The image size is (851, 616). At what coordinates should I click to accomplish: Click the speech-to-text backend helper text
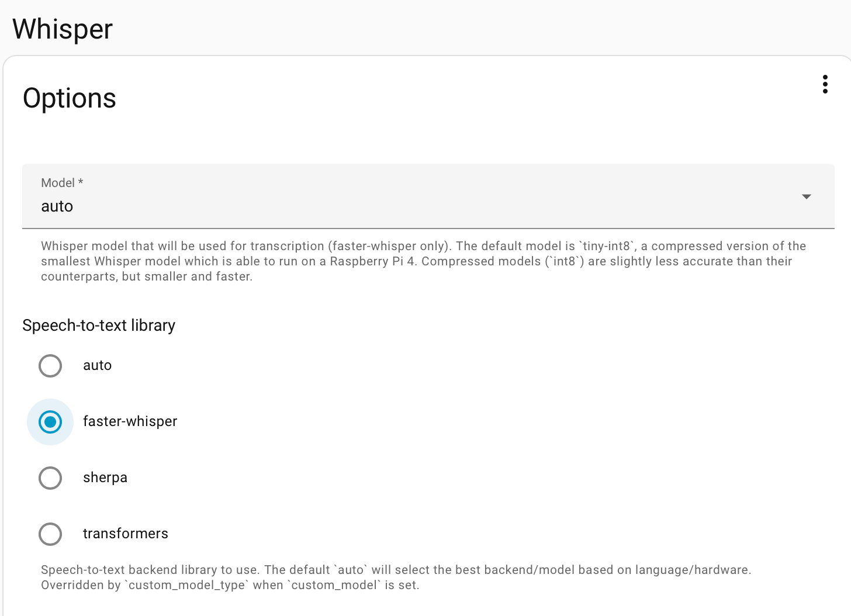point(396,577)
